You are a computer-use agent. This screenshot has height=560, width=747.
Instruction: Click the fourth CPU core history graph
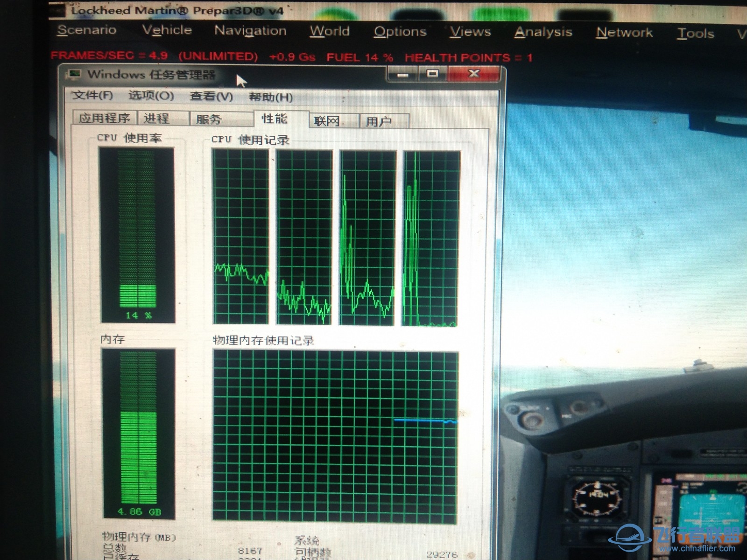click(x=431, y=238)
